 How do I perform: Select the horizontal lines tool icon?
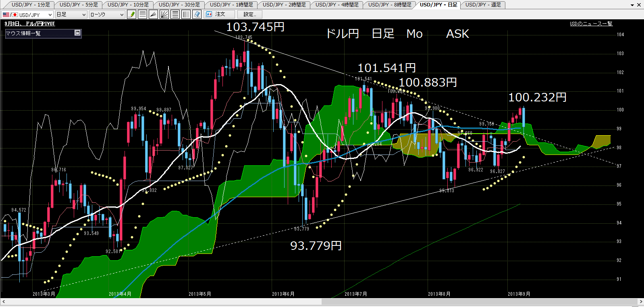click(x=175, y=14)
